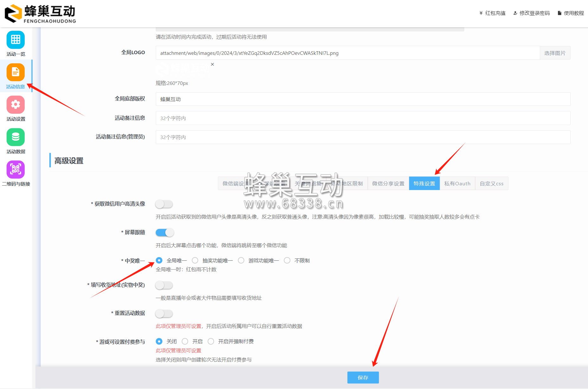This screenshot has height=389, width=588.
Task: Open the 活动一览 panel in the sidebar
Action: pos(15,44)
